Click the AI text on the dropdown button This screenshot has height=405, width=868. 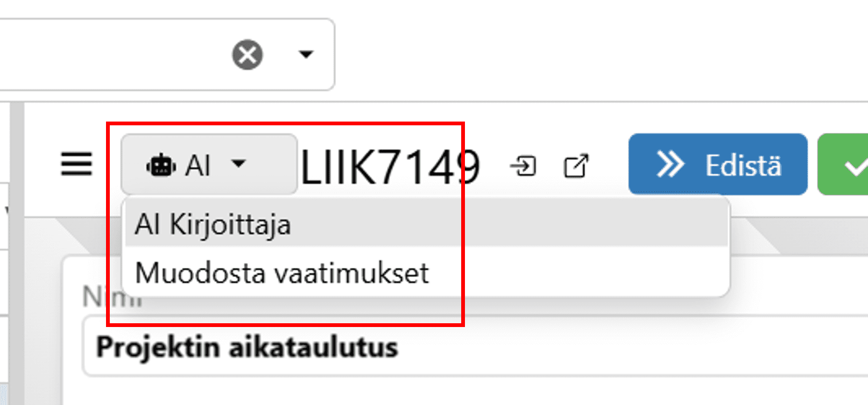pyautogui.click(x=197, y=166)
